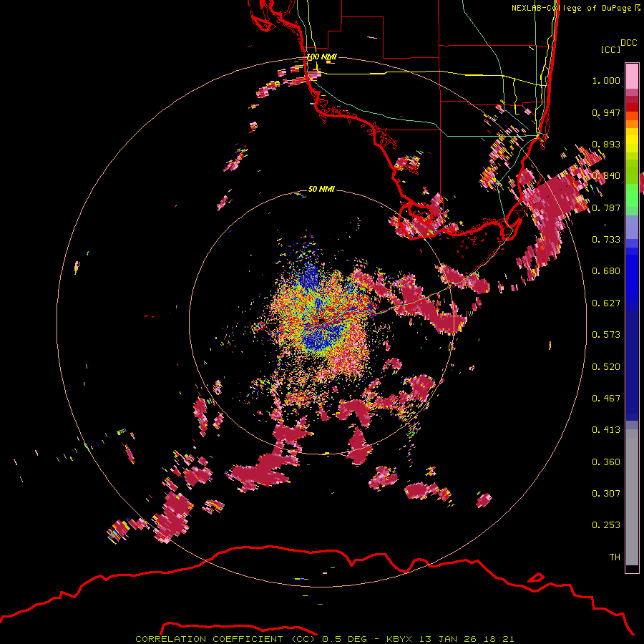Pick the gray lower color bar section

632,497
